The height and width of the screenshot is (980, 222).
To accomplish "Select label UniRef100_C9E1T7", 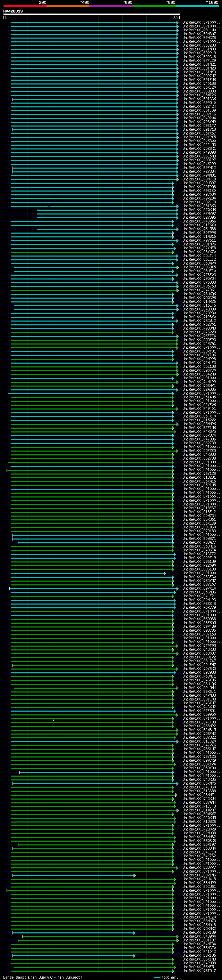I will 199,125.
